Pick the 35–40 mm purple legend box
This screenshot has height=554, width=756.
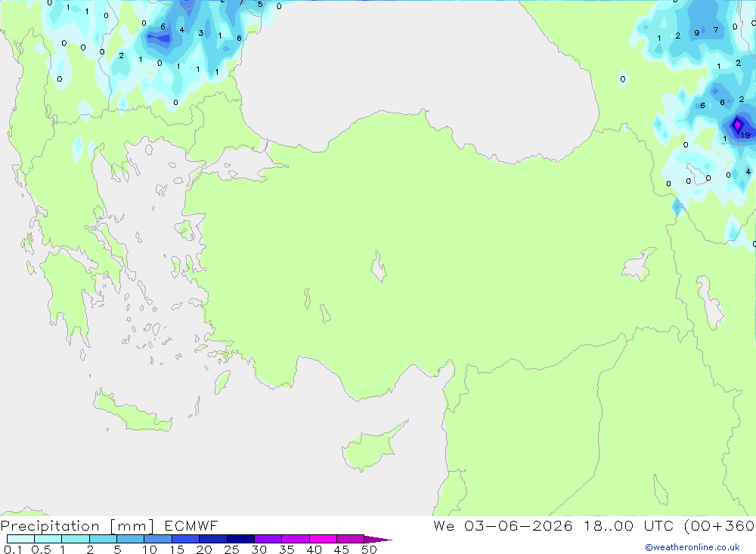(295, 539)
